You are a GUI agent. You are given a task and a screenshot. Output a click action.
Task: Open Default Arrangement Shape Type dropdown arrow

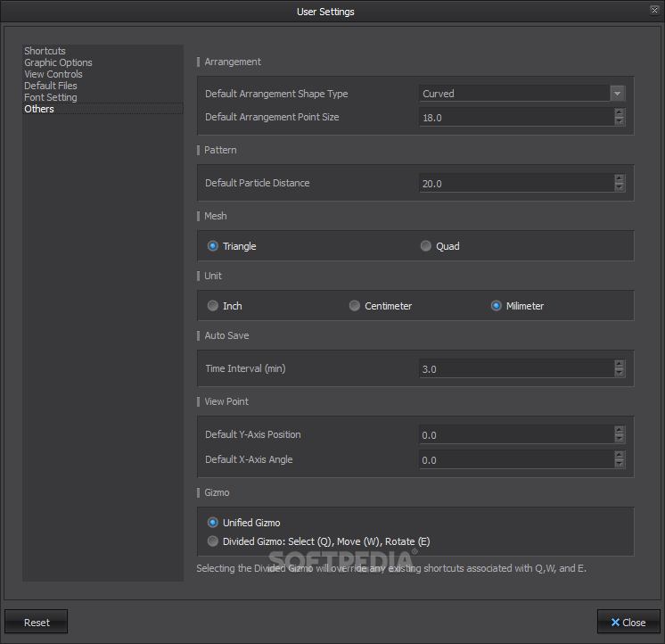coord(618,94)
